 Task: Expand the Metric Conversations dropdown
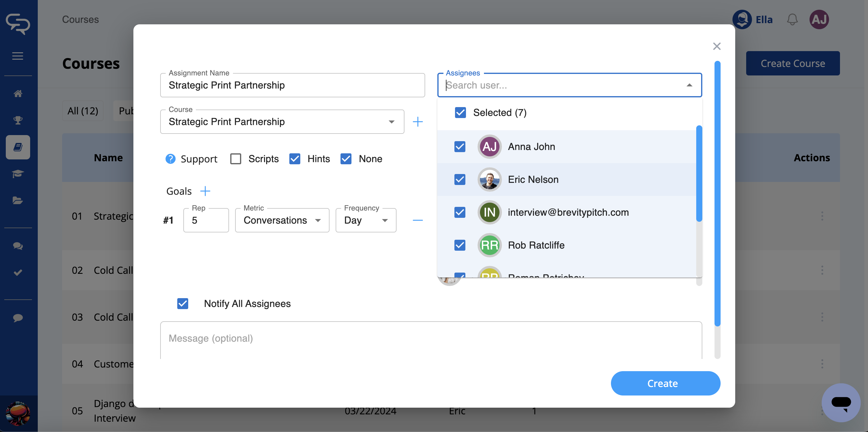coord(282,220)
